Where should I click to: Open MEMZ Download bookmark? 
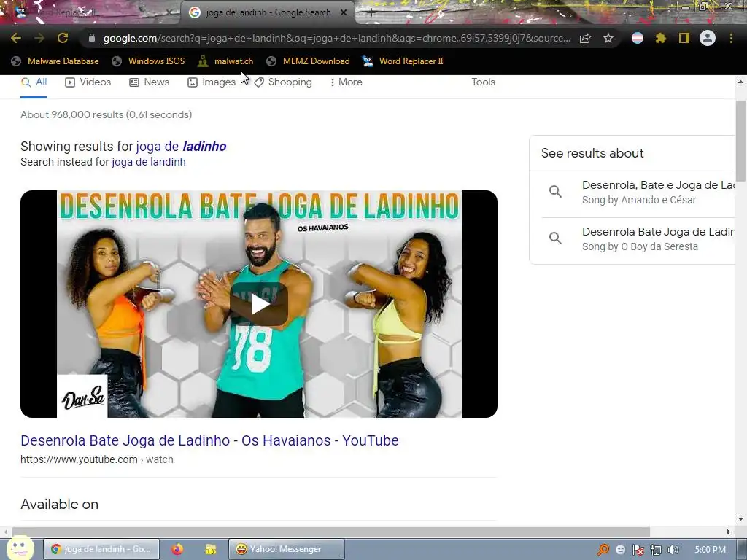[x=309, y=61]
